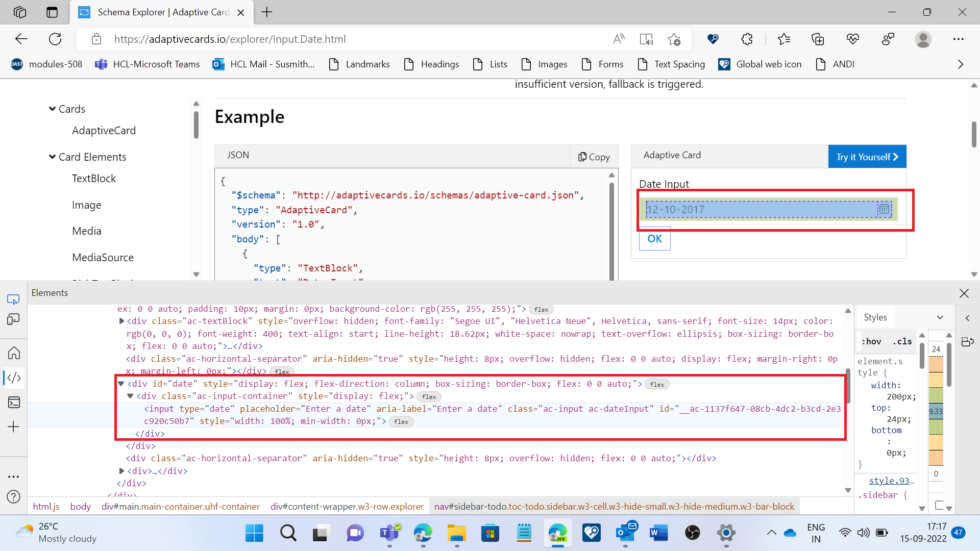980x551 pixels.
Task: Toggle device emulation mode in DevTools
Action: click(x=13, y=319)
